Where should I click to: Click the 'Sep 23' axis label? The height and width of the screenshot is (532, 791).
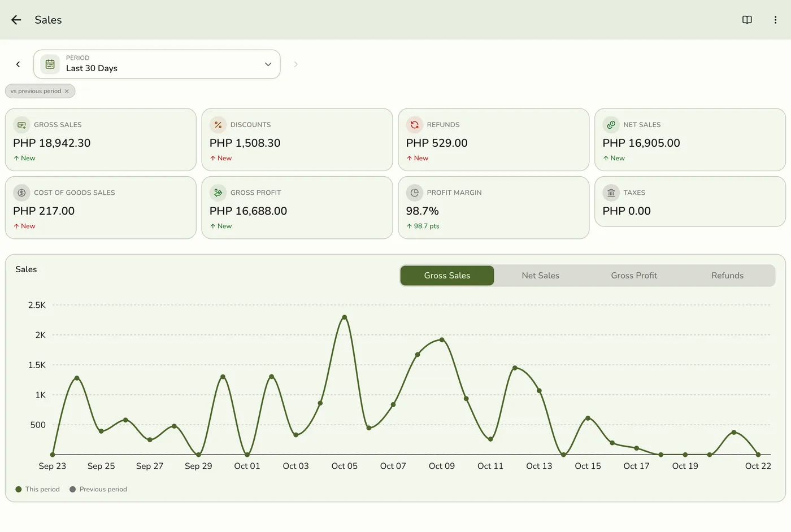click(53, 466)
